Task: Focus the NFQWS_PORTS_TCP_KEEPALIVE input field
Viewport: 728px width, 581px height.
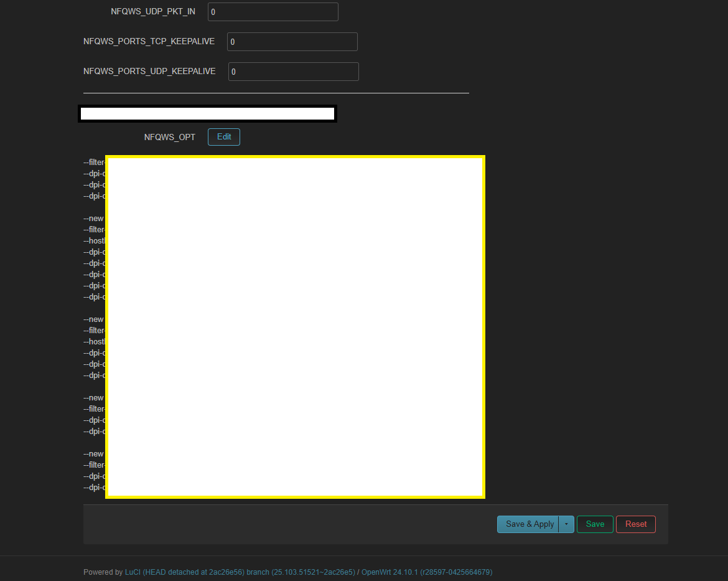Action: (x=292, y=42)
